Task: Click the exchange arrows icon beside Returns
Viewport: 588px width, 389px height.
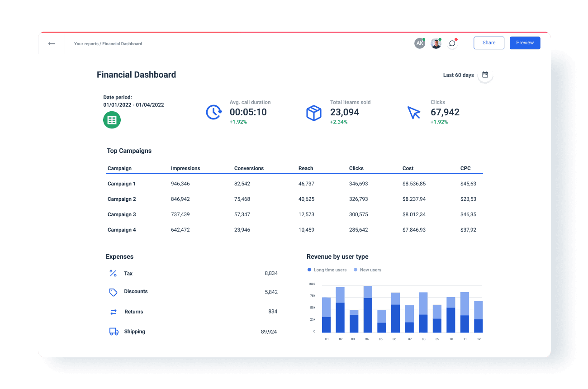Action: 113,312
